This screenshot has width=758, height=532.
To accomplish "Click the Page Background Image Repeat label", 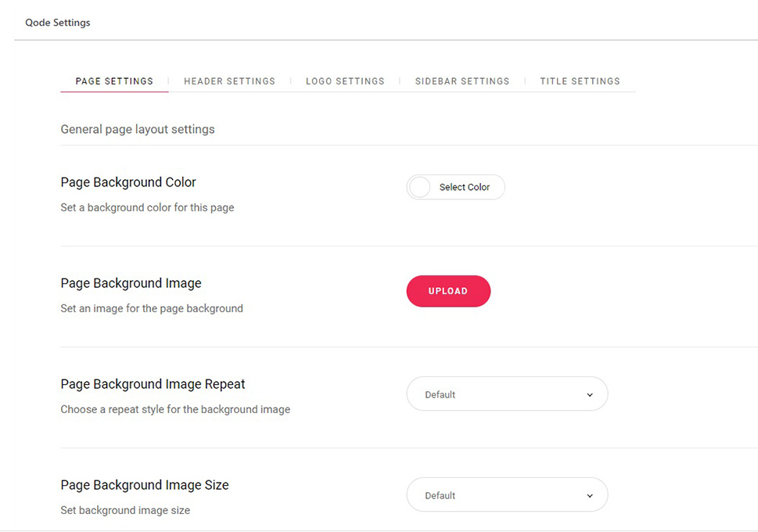I will tap(153, 383).
